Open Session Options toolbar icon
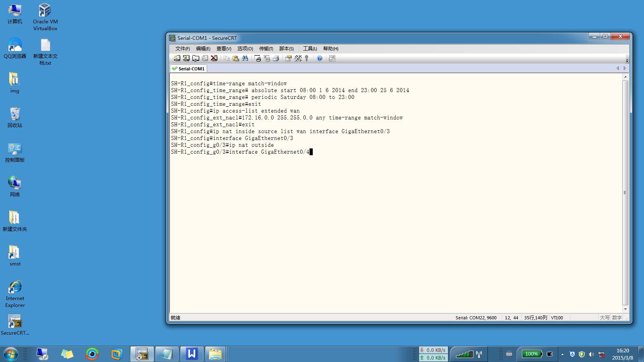 [x=288, y=58]
